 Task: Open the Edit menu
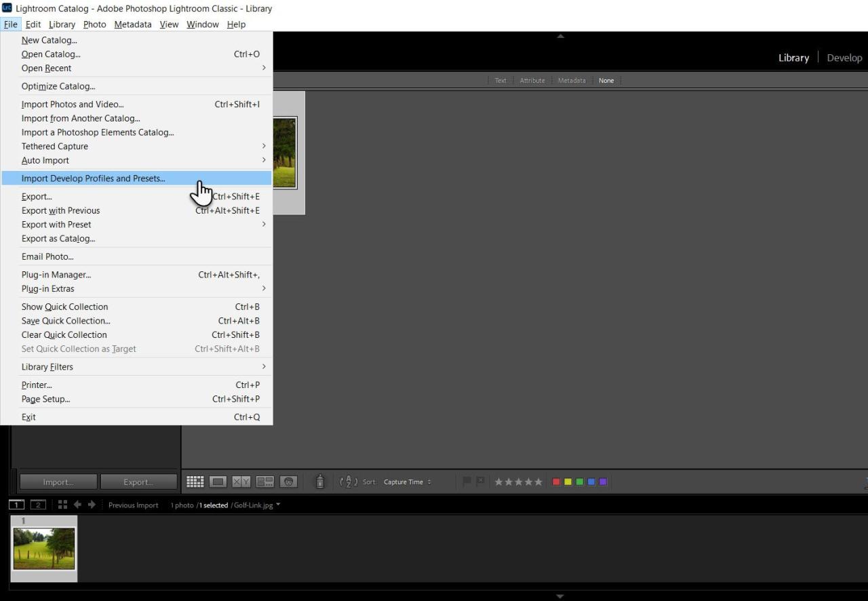(33, 24)
